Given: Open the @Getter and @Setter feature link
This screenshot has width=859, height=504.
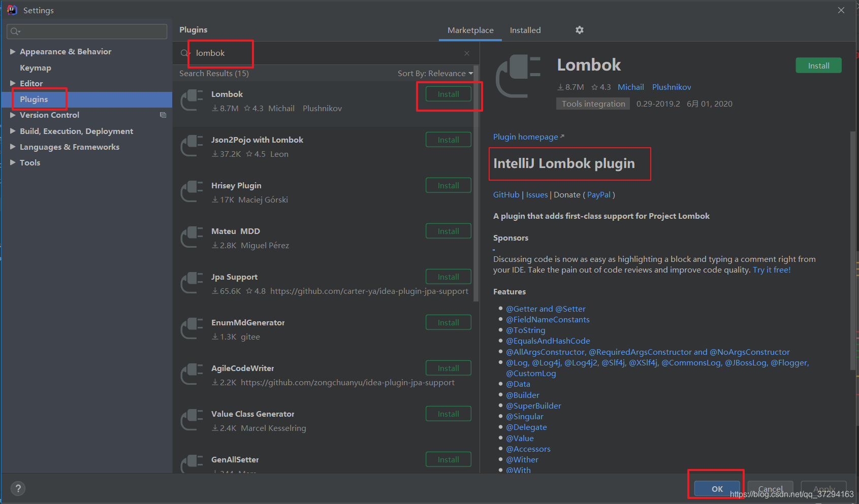Looking at the screenshot, I should [546, 309].
